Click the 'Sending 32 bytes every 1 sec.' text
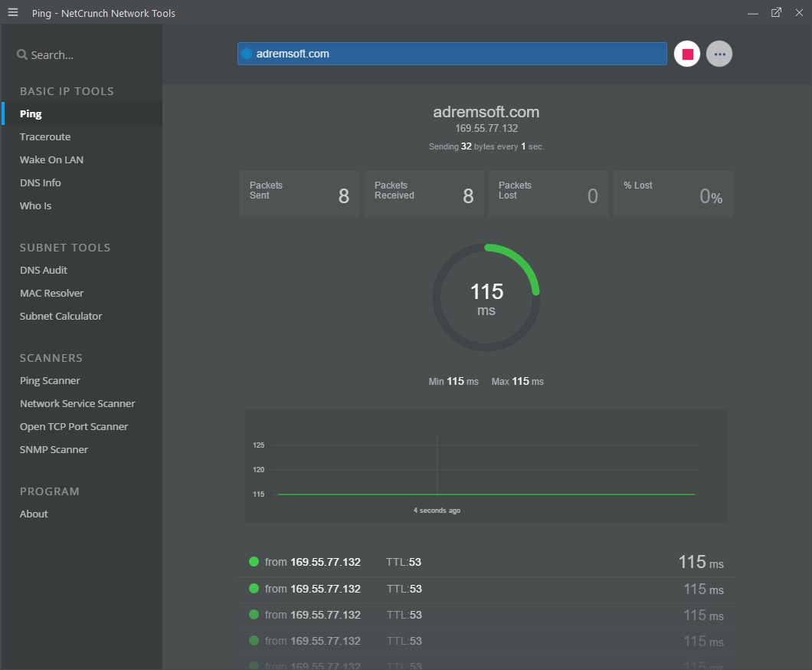 click(486, 146)
